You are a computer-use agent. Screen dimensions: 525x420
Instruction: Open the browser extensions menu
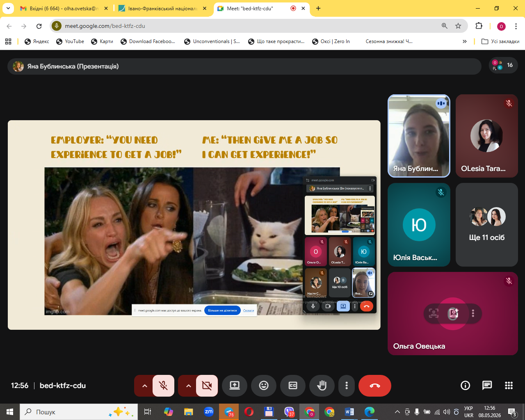(x=479, y=26)
